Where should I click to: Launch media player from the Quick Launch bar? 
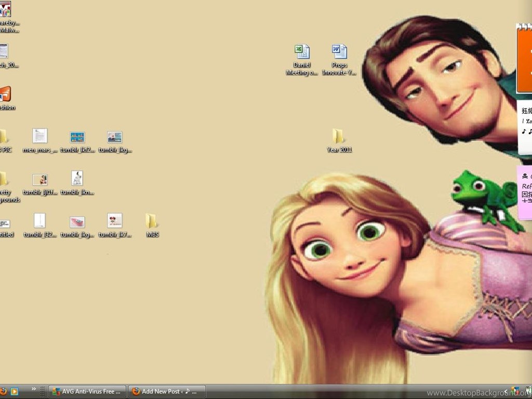click(x=14, y=391)
